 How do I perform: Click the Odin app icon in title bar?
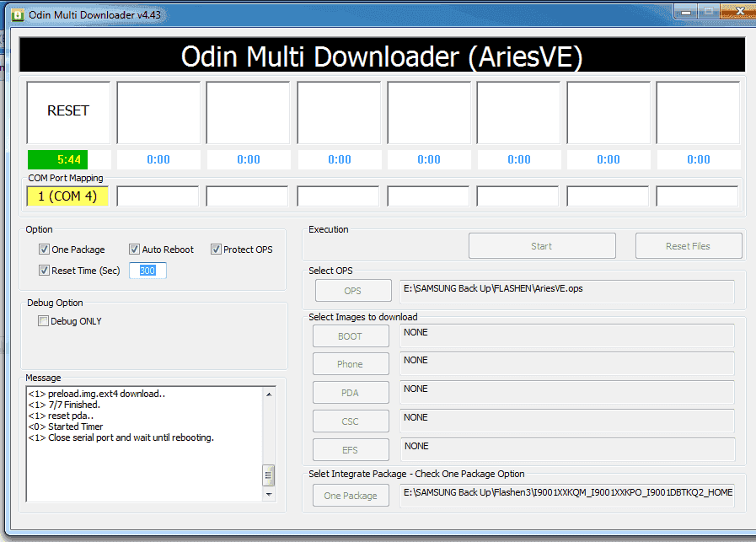[x=18, y=15]
